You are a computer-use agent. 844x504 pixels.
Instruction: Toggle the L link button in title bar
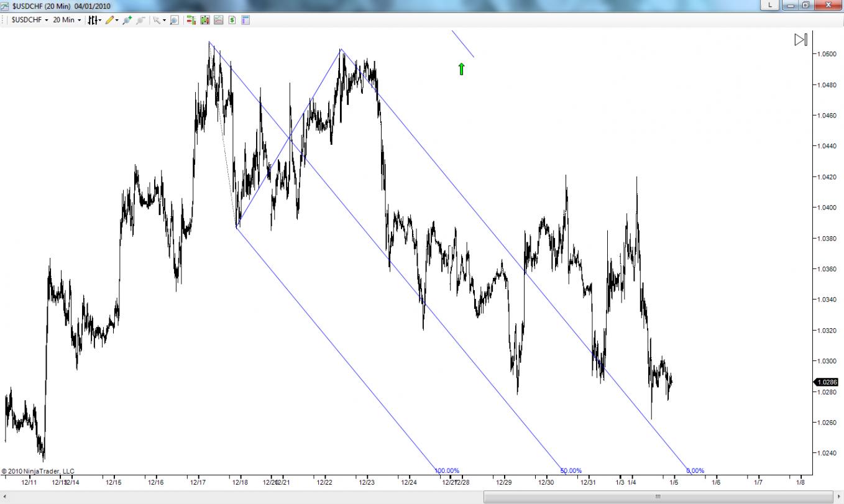(x=770, y=4)
